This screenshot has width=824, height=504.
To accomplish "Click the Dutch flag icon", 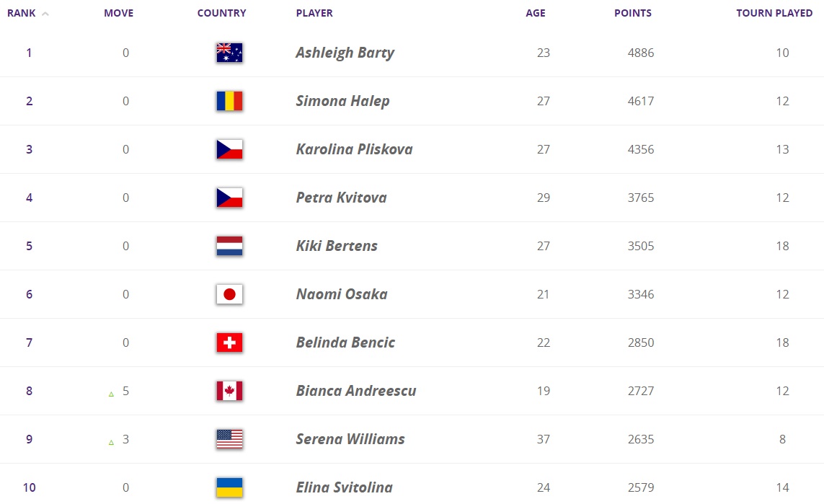I will point(229,246).
